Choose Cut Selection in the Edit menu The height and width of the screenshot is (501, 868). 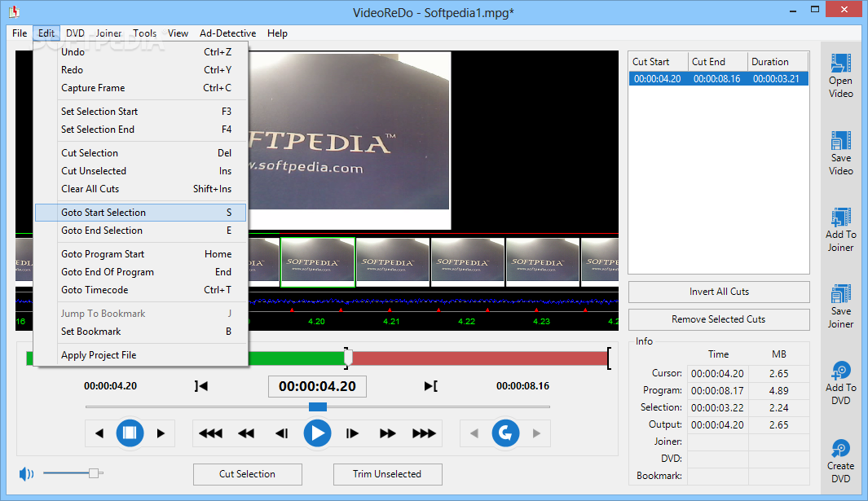(141, 153)
